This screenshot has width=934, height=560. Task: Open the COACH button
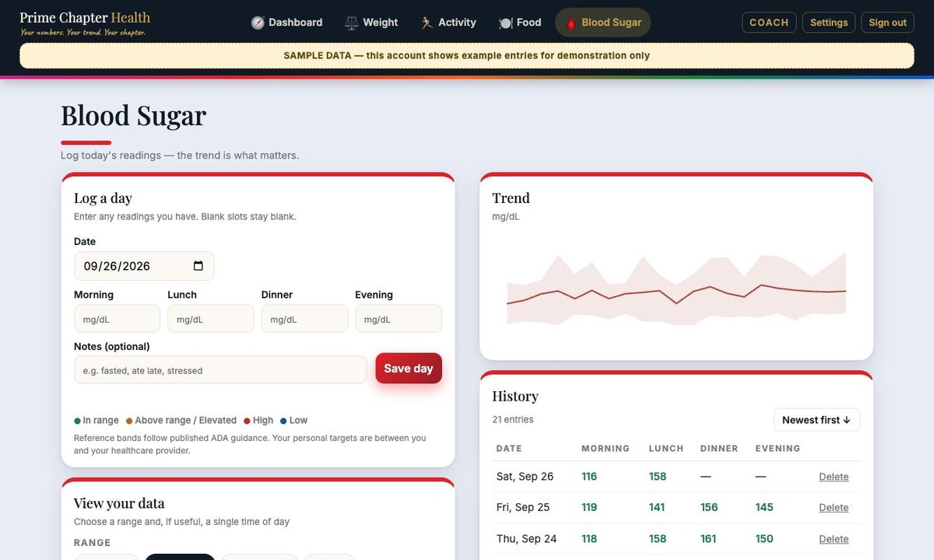[x=769, y=23]
